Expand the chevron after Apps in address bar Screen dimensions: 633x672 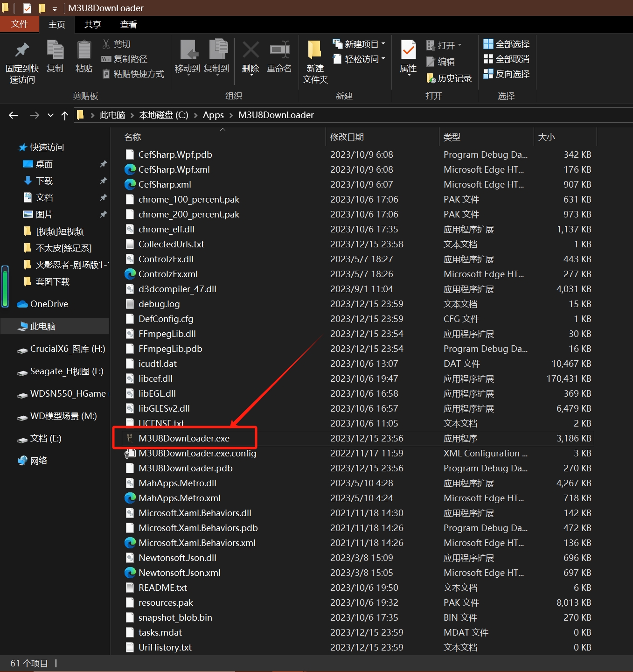click(x=231, y=115)
